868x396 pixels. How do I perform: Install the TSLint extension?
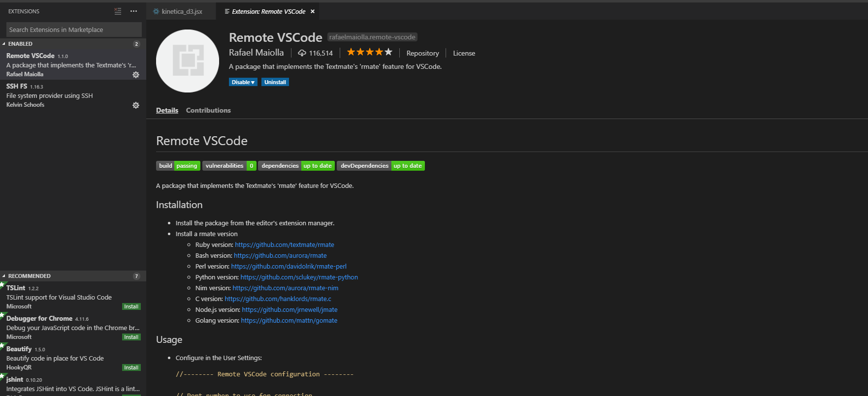pyautogui.click(x=131, y=306)
